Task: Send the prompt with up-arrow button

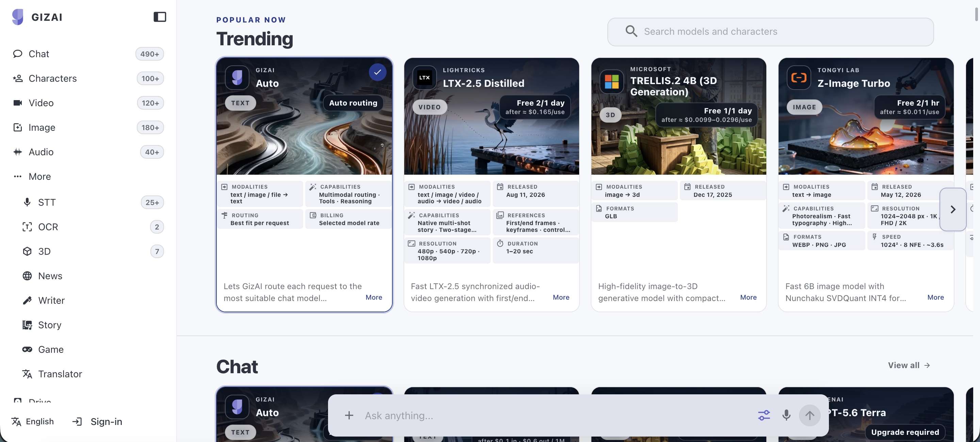Action: 810,415
